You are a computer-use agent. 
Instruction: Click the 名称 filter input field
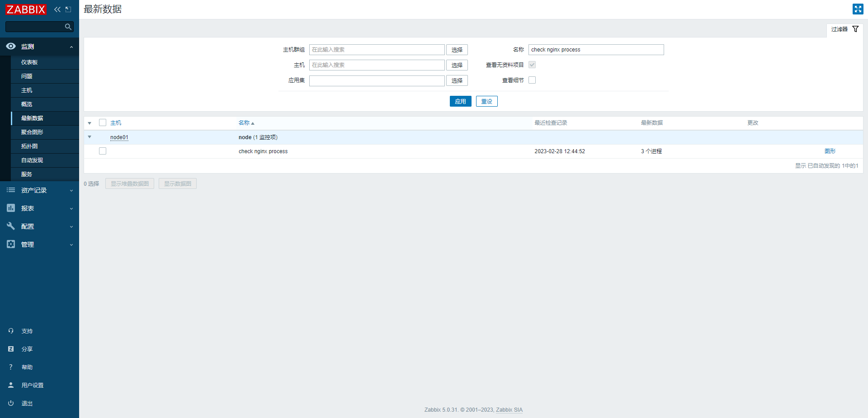595,50
